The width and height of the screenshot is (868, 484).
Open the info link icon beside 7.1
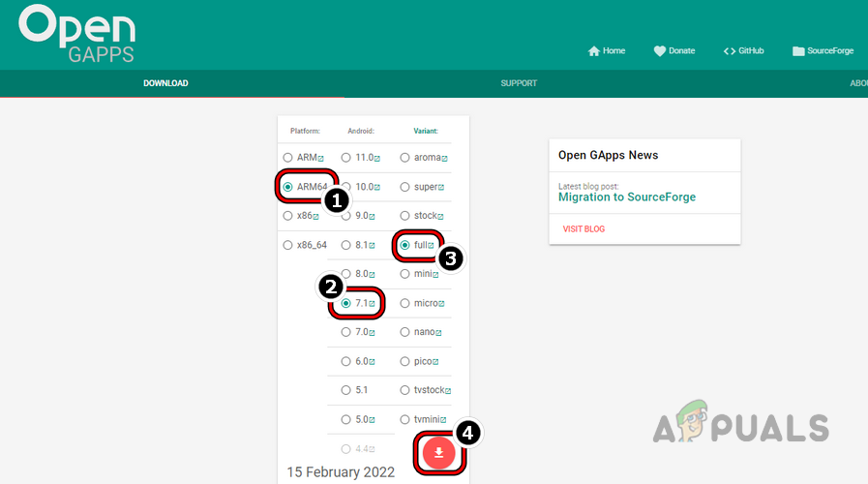(372, 304)
